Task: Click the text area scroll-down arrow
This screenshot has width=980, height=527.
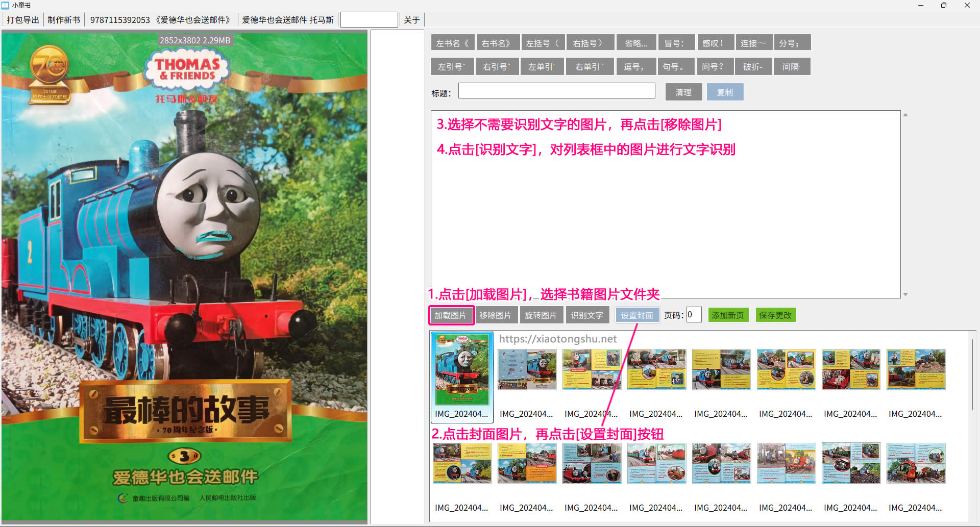Action: tap(905, 294)
